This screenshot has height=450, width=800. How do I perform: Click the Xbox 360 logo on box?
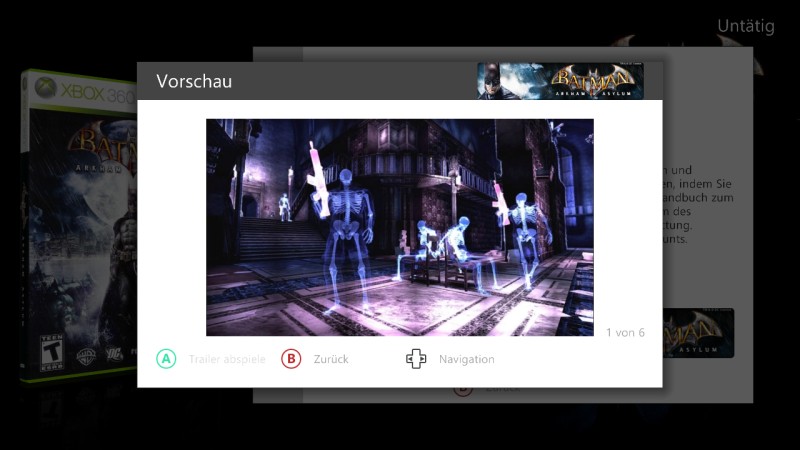(82, 91)
